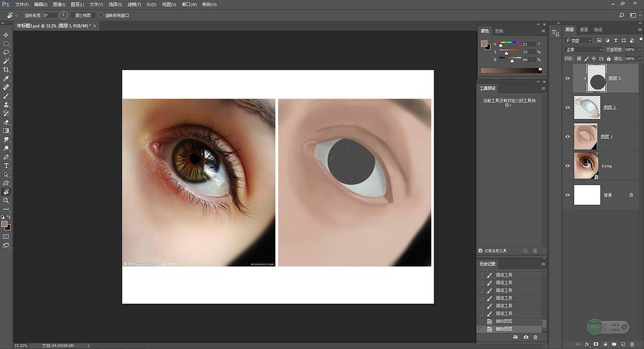
Task: Open the tool preset picker arrow
Action: pos(17,16)
